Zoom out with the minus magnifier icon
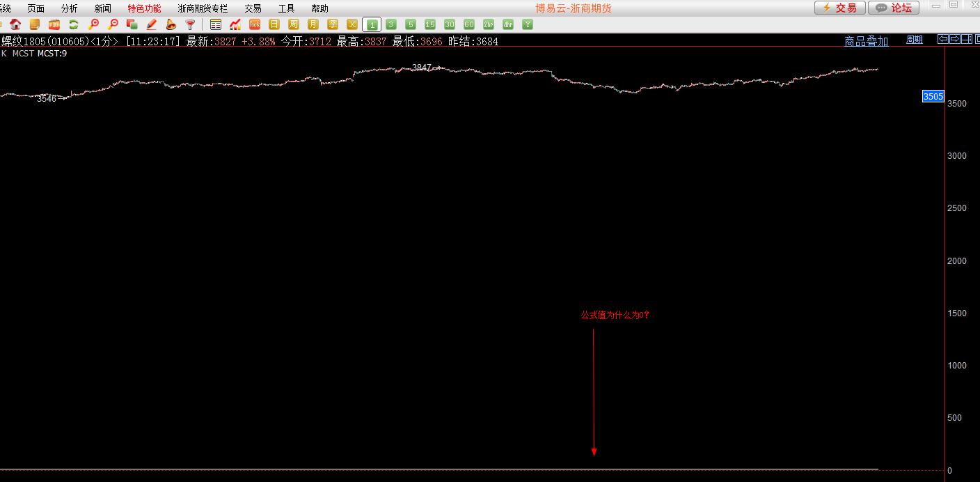The width and height of the screenshot is (980, 482). [x=113, y=24]
